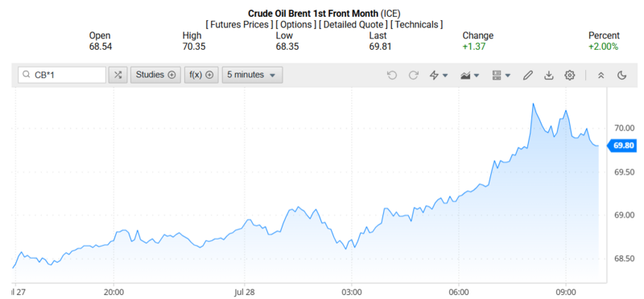This screenshot has width=644, height=299.
Task: Click the undo arrow icon
Action: click(x=392, y=75)
